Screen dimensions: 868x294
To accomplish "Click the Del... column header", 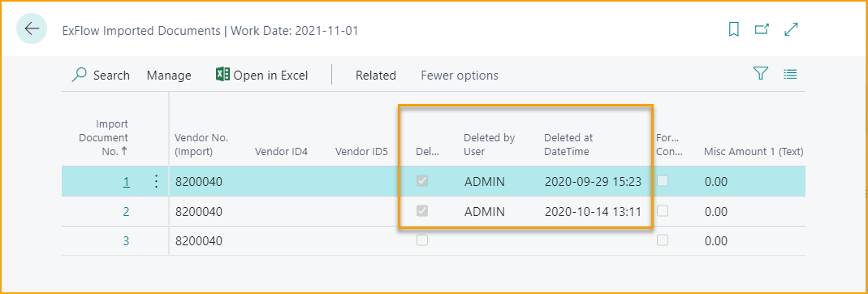I will coord(427,151).
